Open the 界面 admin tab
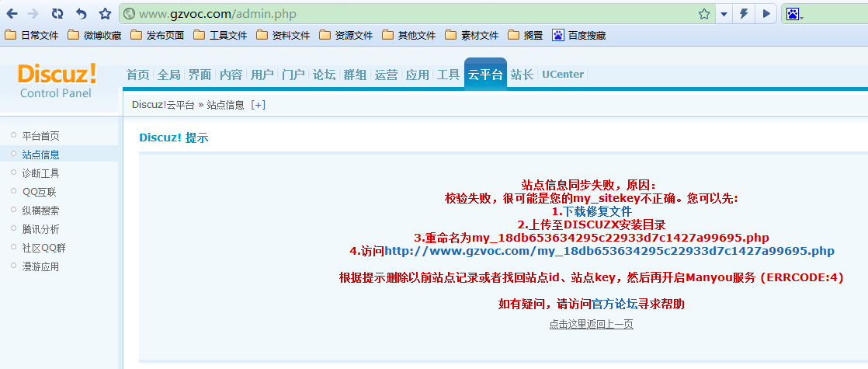Viewport: 868px width, 369px height. coord(200,75)
